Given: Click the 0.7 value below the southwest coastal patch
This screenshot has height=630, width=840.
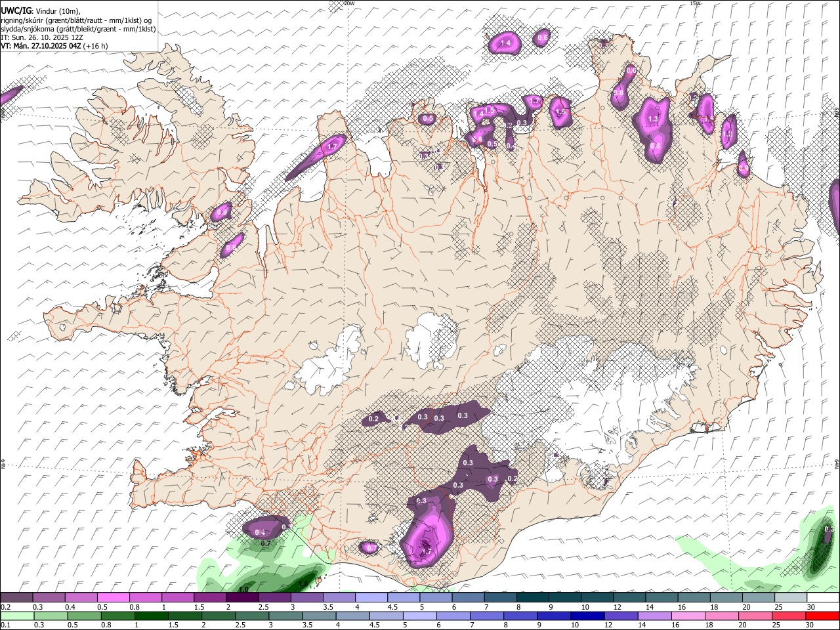Looking at the screenshot, I should pos(266,543).
